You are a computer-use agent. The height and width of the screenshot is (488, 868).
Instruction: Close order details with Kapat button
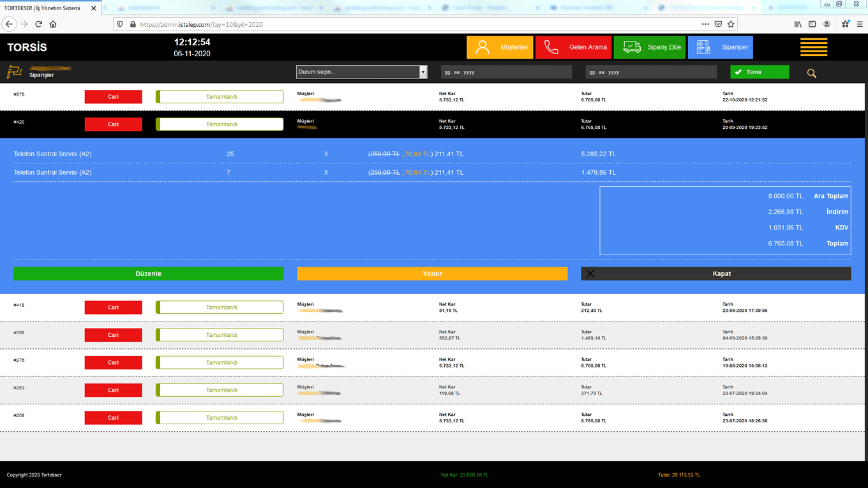point(715,274)
